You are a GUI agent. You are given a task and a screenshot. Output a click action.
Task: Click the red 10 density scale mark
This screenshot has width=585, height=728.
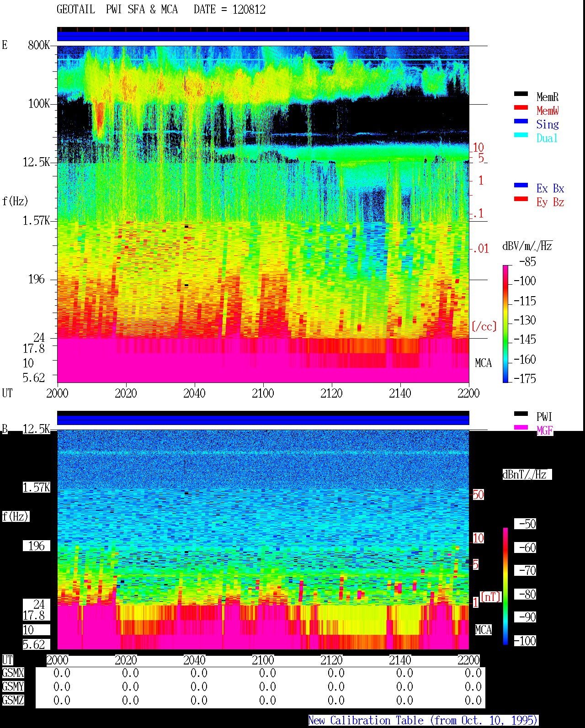[478, 148]
